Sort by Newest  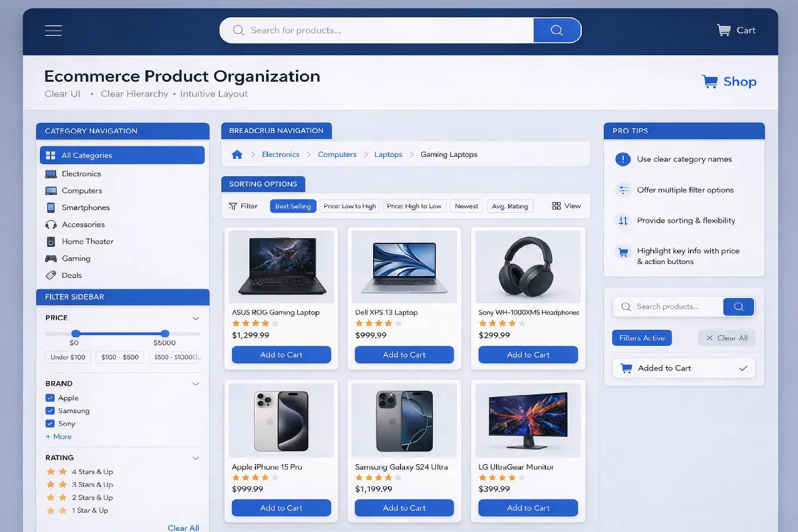466,206
